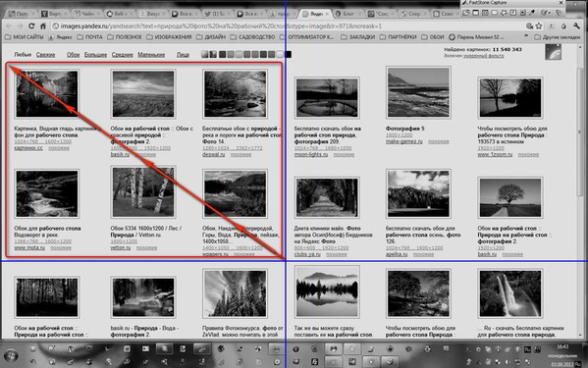Select the Обои size filter link

[73, 55]
